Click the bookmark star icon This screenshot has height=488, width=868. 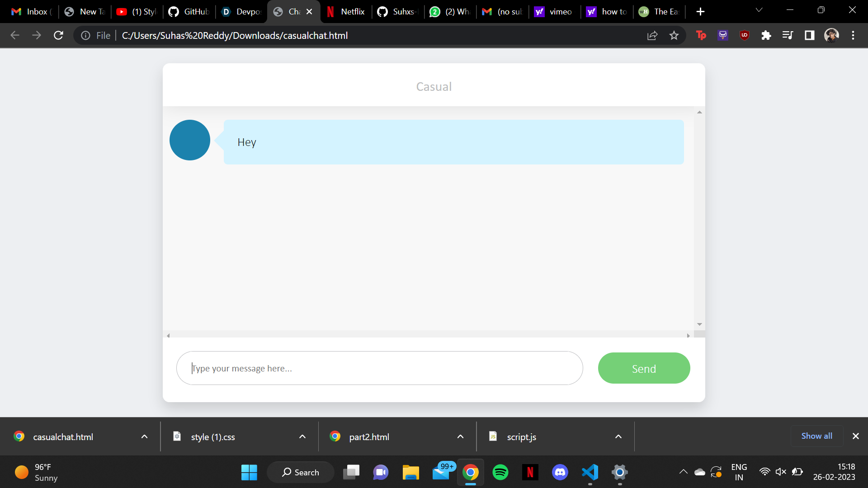point(674,35)
